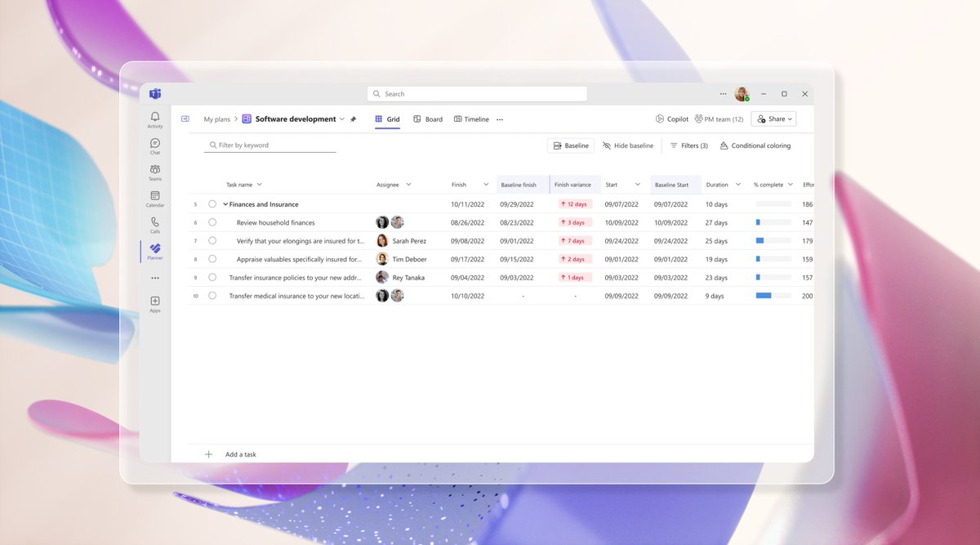Viewport: 980px width, 545px height.
Task: Click start date 09/24/2022 in Start column
Action: pyautogui.click(x=621, y=241)
